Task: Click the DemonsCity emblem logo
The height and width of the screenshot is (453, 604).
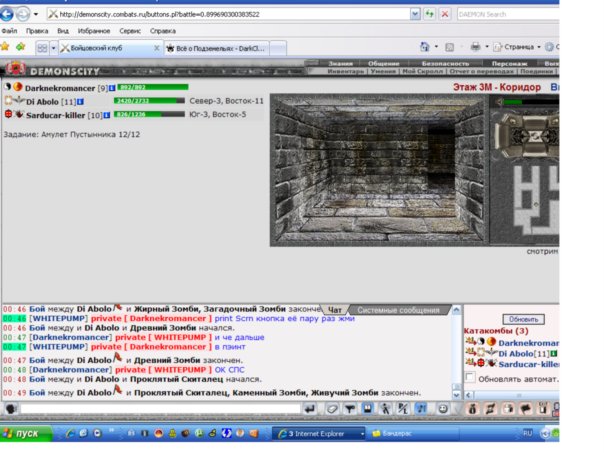Action: point(15,69)
